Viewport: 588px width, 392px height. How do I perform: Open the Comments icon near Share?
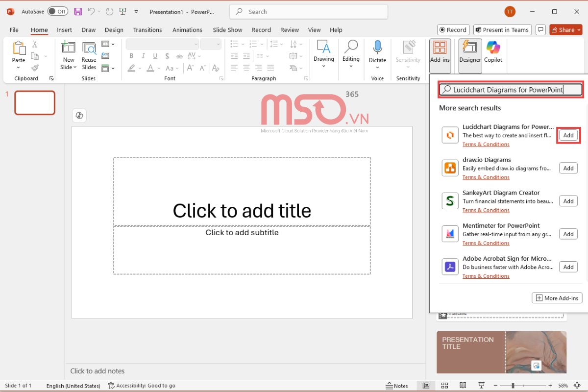(x=540, y=30)
